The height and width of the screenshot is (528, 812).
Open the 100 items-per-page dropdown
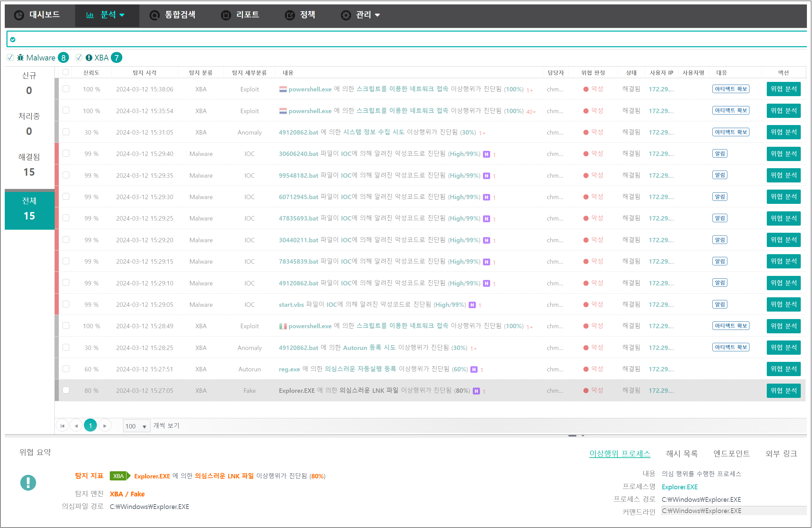137,426
